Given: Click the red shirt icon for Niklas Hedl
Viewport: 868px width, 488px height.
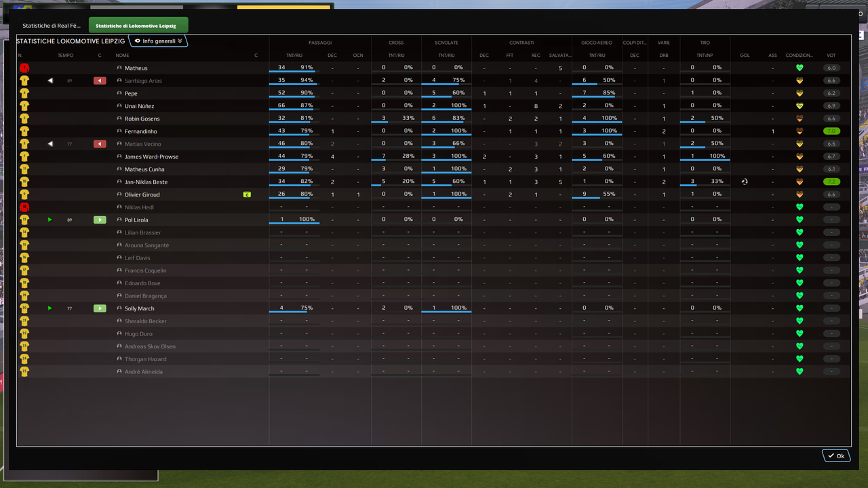Looking at the screenshot, I should [24, 207].
